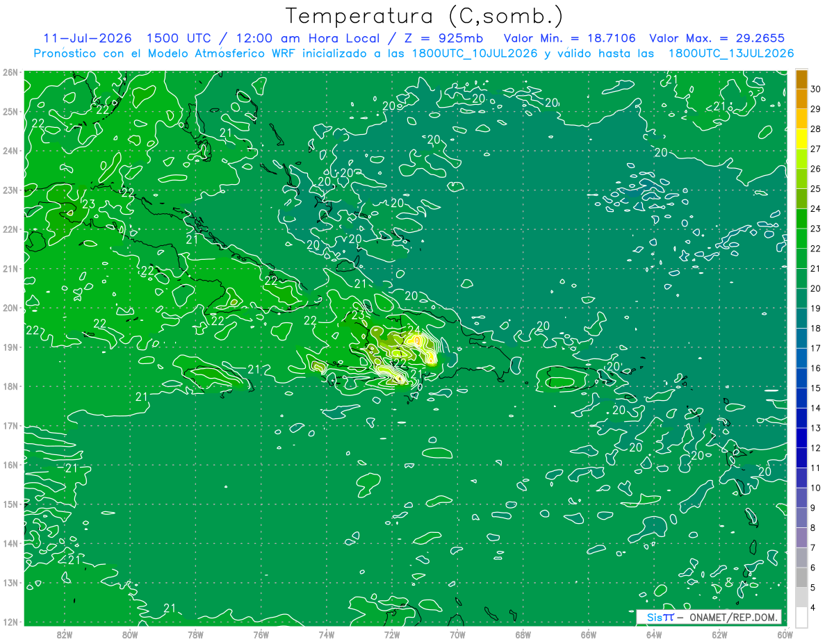This screenshot has height=644, width=834.
Task: Click the 26N latitude axis label
Action: coord(10,72)
